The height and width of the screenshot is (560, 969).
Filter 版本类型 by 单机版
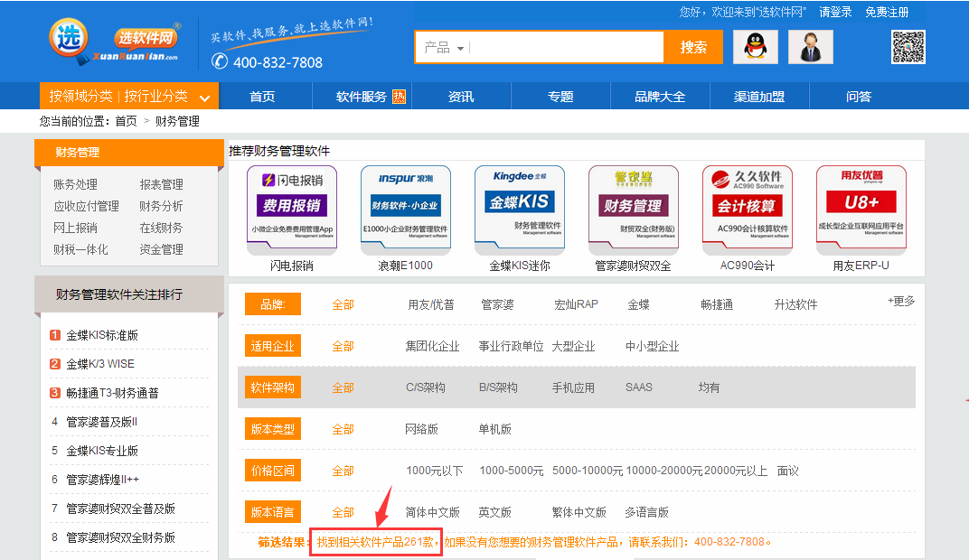pyautogui.click(x=495, y=429)
